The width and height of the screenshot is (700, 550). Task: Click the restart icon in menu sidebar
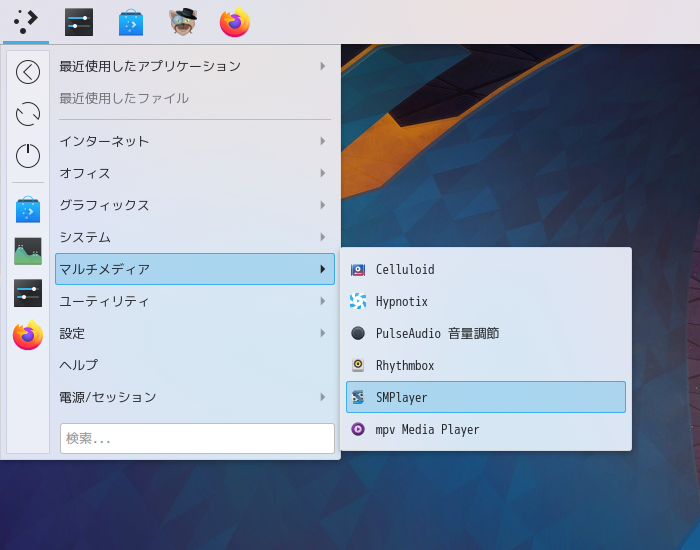28,114
